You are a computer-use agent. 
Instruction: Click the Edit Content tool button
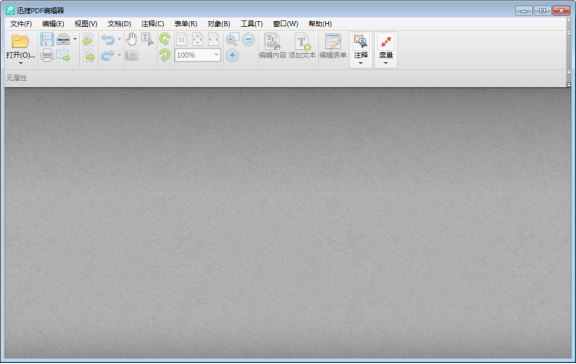[272, 46]
